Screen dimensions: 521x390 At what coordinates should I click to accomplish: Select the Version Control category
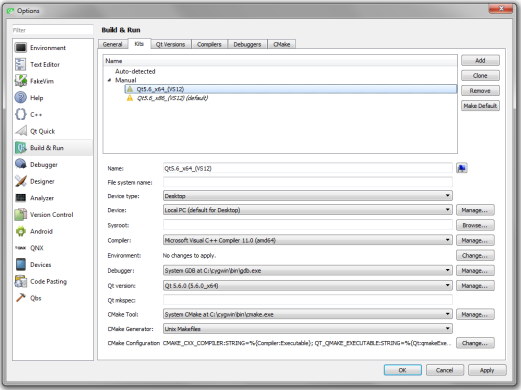(x=53, y=214)
